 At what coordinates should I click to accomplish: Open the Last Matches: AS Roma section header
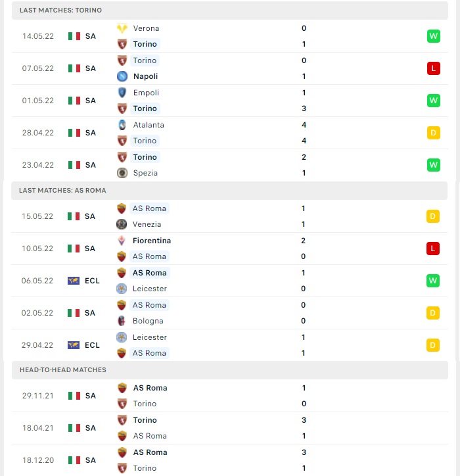point(229,191)
